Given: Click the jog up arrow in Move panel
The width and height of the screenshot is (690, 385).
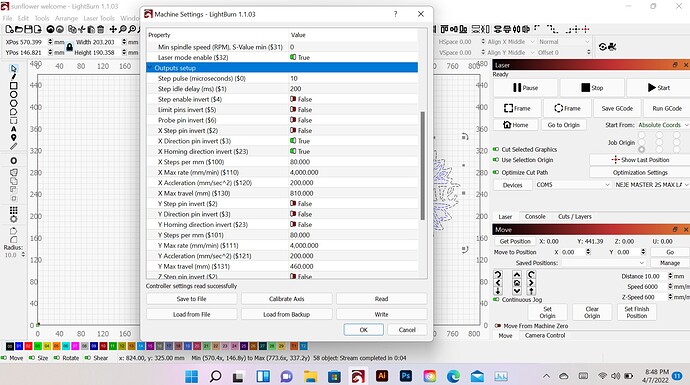Looking at the screenshot, I should (517, 275).
